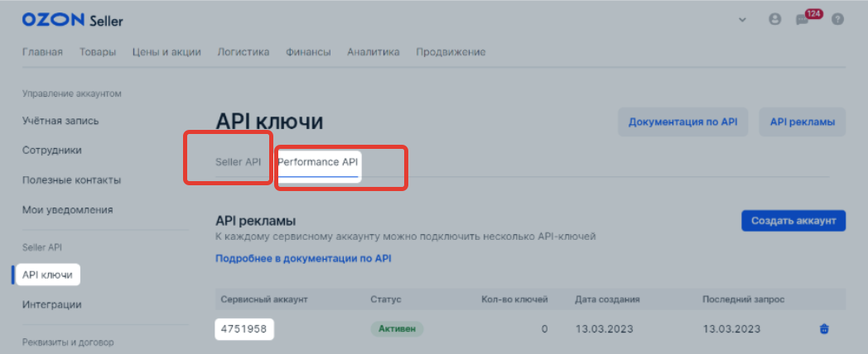Click Создать аккаунт button

(793, 221)
